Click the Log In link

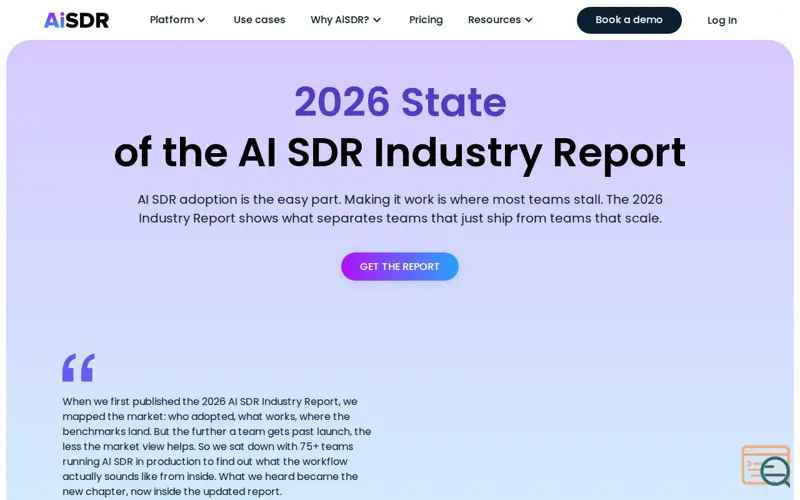722,20
